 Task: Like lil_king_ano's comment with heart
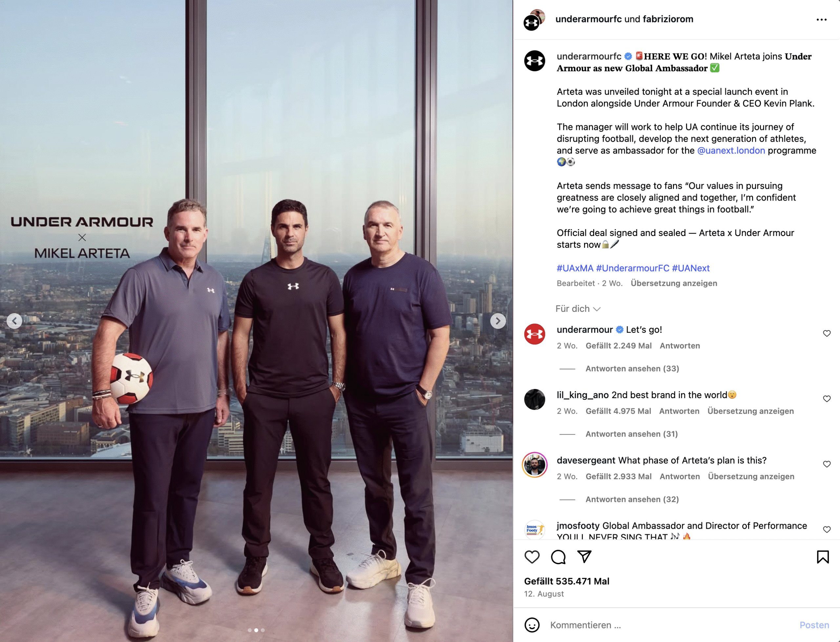[x=827, y=399]
